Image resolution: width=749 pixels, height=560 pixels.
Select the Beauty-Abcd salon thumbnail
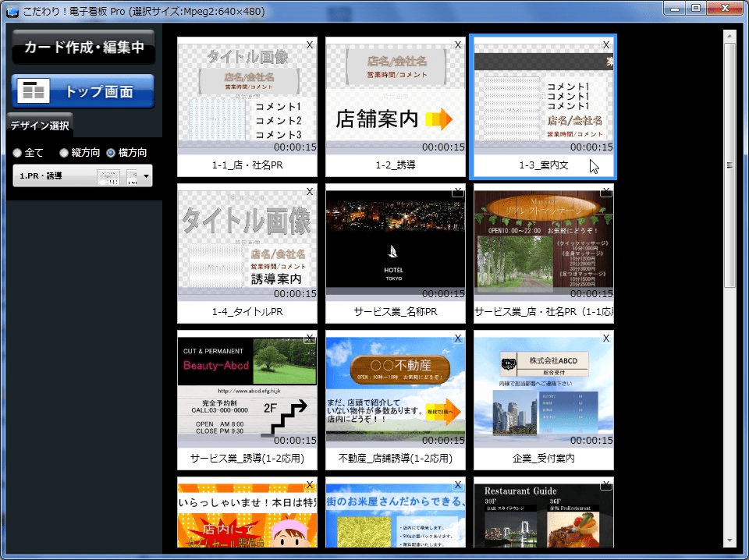coord(247,392)
